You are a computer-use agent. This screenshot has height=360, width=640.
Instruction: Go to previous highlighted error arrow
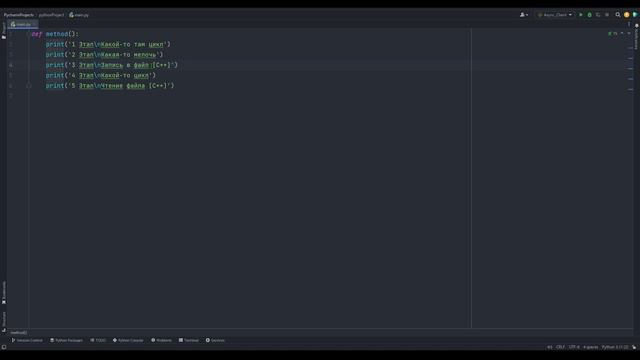(x=622, y=33)
